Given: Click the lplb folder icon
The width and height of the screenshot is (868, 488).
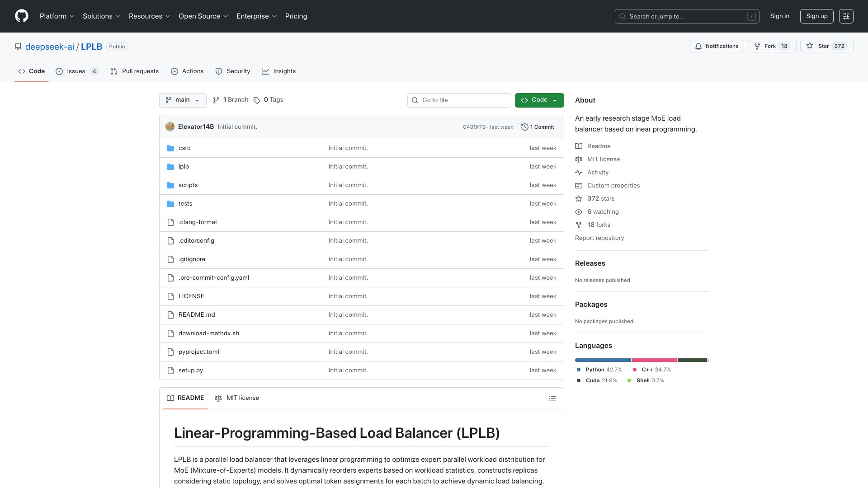Looking at the screenshot, I should (x=170, y=167).
